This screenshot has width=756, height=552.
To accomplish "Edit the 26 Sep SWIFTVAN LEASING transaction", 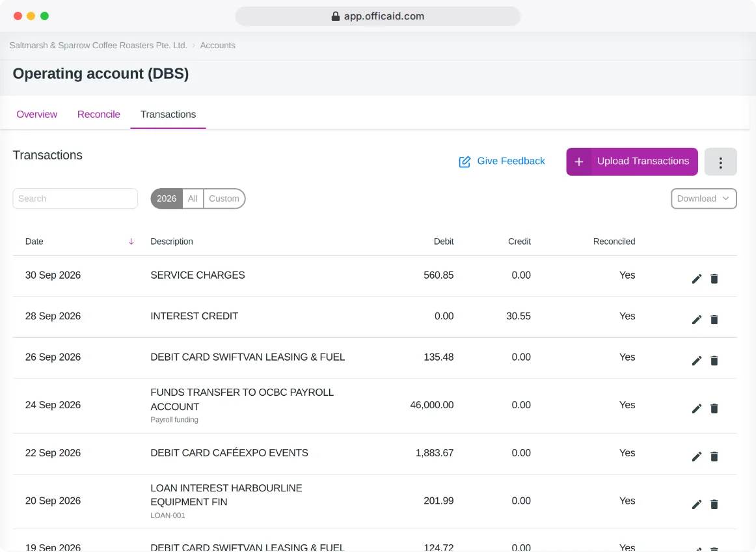I will click(697, 361).
